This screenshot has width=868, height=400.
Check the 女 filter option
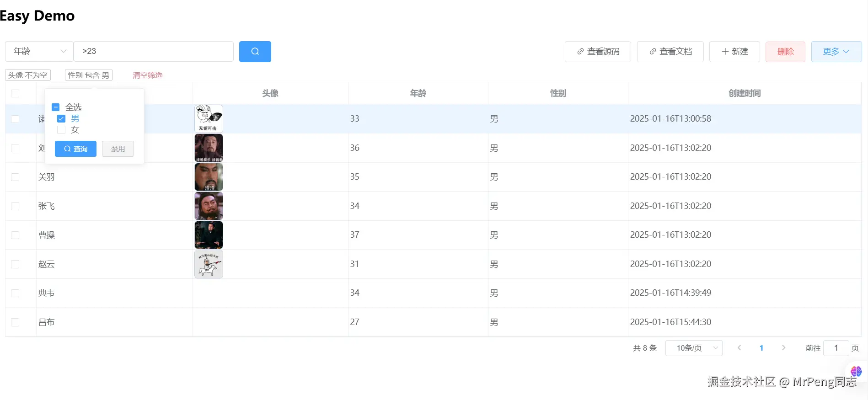61,130
